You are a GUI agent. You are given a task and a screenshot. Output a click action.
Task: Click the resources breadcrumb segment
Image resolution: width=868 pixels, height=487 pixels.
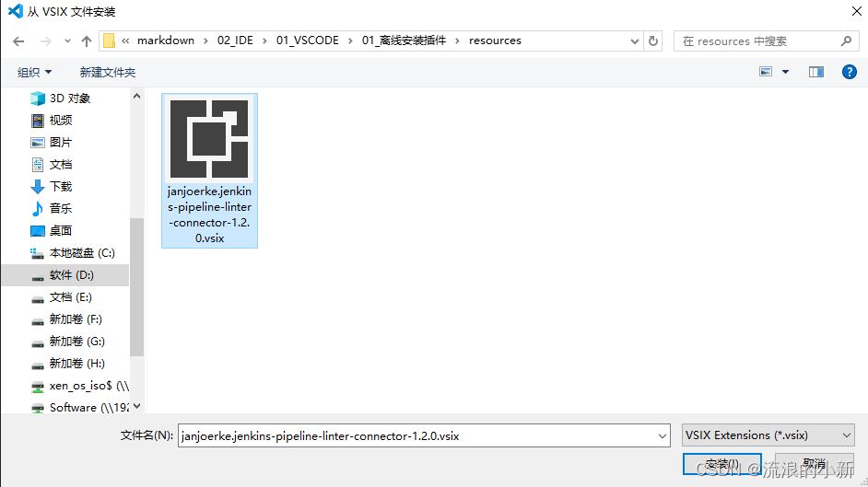[495, 41]
